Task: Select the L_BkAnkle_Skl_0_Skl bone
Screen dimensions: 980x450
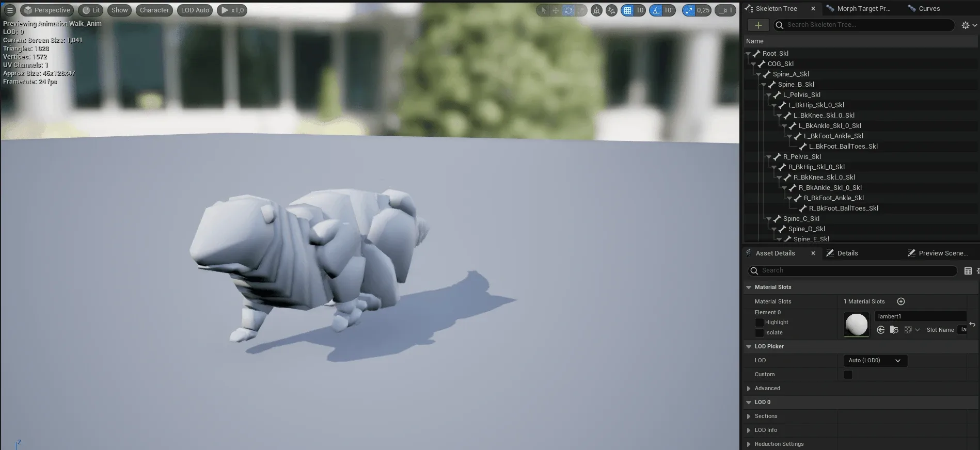Action: click(x=830, y=126)
